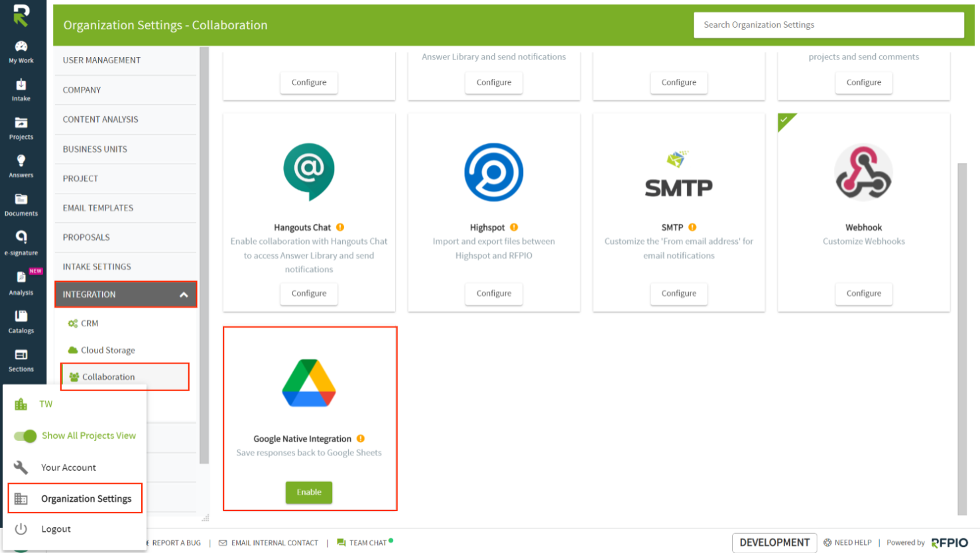Viewport: 980px width, 553px height.
Task: Click info icon beside Google Native Integration
Action: [361, 438]
